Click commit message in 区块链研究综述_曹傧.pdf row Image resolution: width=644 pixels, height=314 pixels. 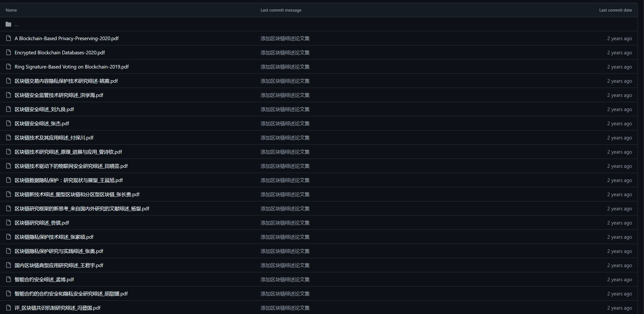pyautogui.click(x=285, y=223)
